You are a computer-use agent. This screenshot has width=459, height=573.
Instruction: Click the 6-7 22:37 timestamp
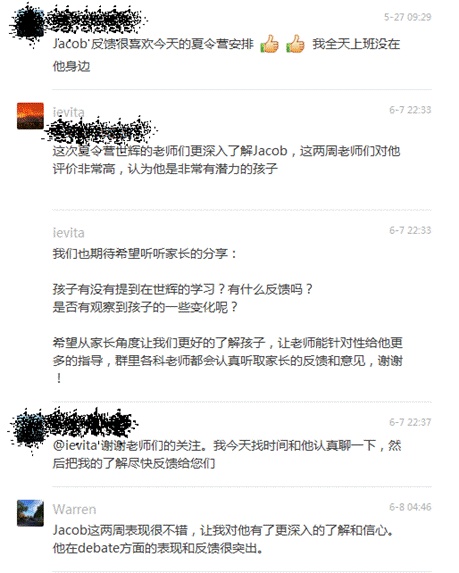click(x=410, y=422)
